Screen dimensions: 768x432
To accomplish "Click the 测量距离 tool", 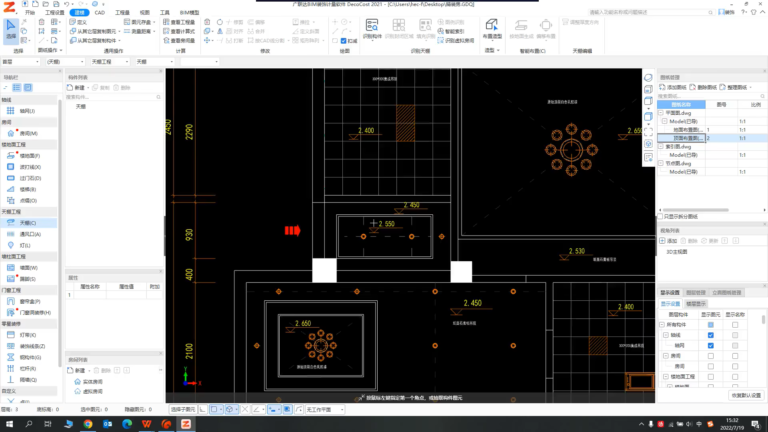I will (138, 31).
